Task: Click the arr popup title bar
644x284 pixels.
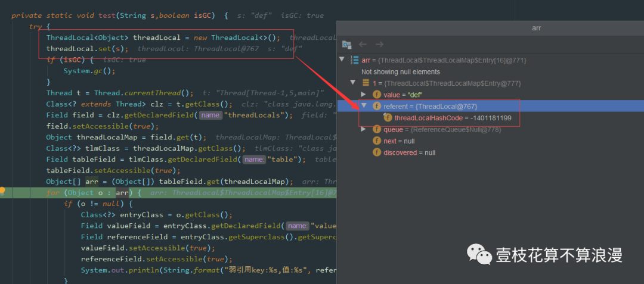Action: [490, 28]
